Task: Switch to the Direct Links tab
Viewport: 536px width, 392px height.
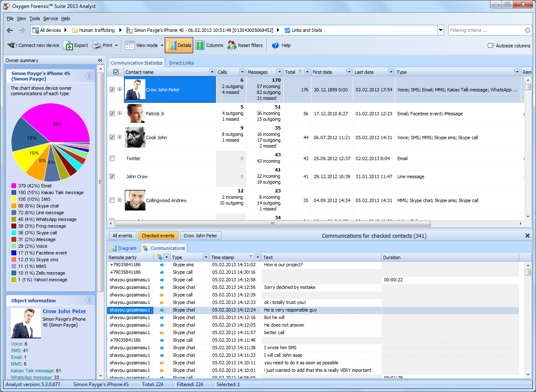Action: [x=181, y=63]
